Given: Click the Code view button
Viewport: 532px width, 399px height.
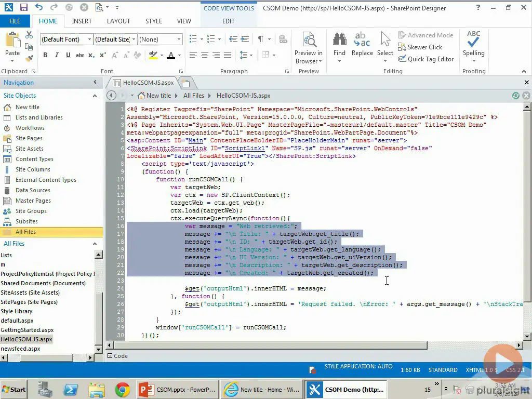Looking at the screenshot, I should click(118, 356).
